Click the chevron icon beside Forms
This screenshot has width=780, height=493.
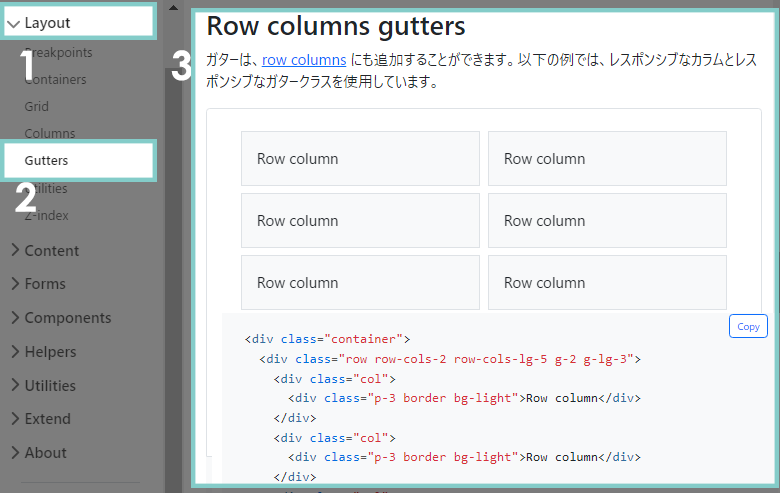coord(15,284)
